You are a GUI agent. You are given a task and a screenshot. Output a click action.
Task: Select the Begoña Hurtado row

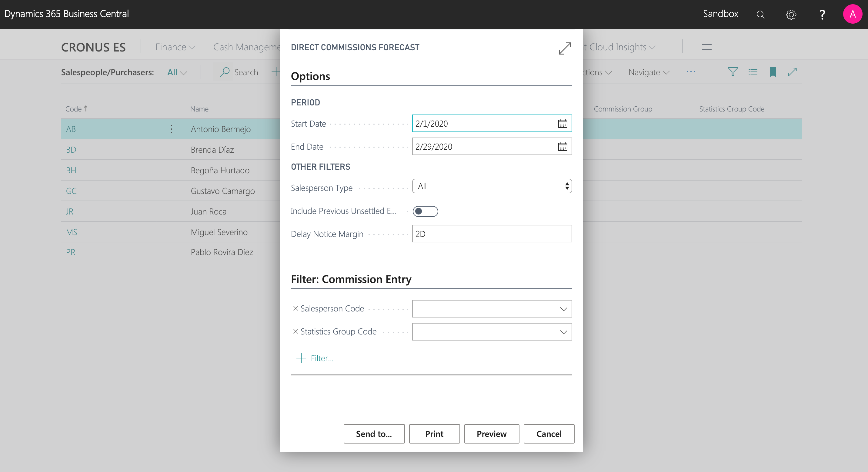pyautogui.click(x=220, y=170)
